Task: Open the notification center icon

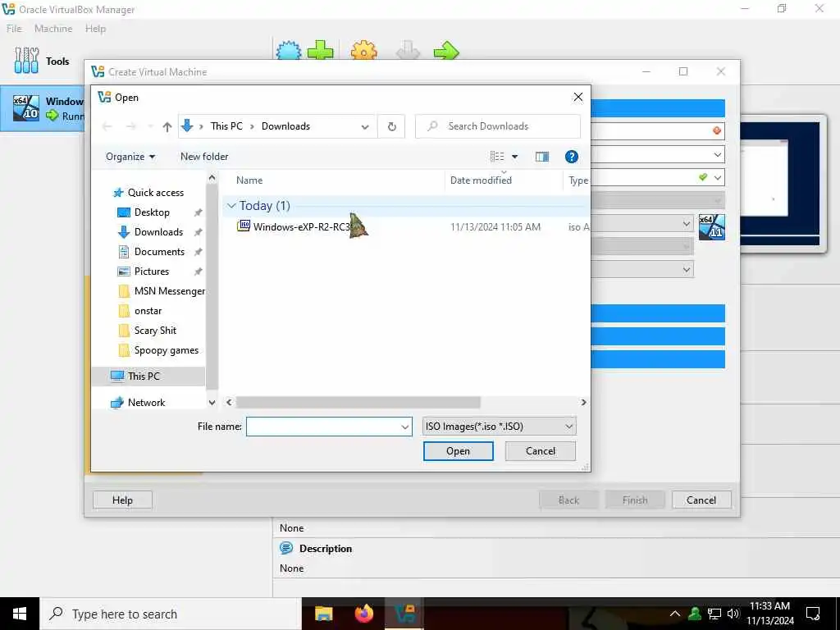Action: click(813, 614)
